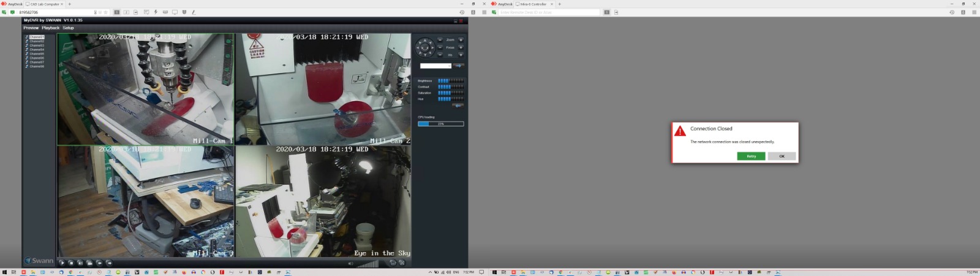Open the AnyDesk actions lightning icon
980x276 pixels.
(156, 12)
